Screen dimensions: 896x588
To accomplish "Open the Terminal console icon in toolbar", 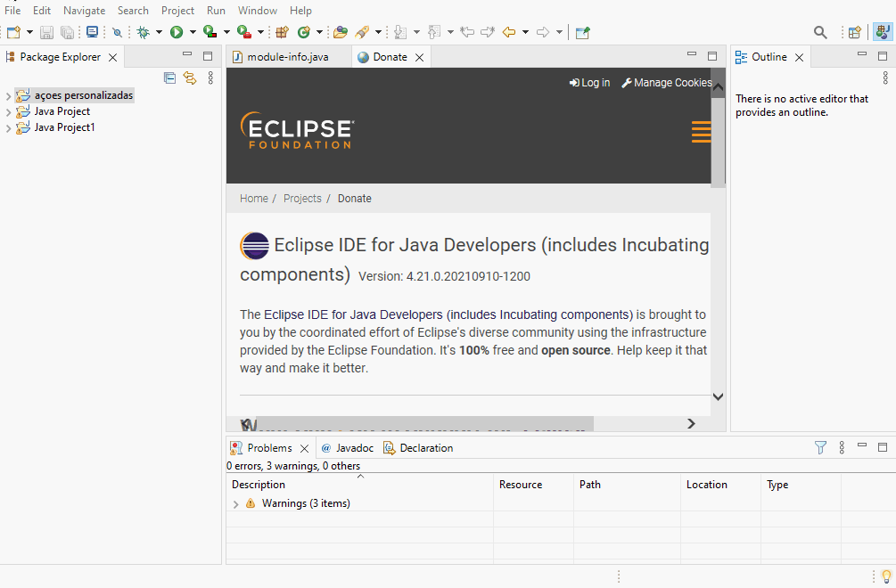I will tap(92, 33).
